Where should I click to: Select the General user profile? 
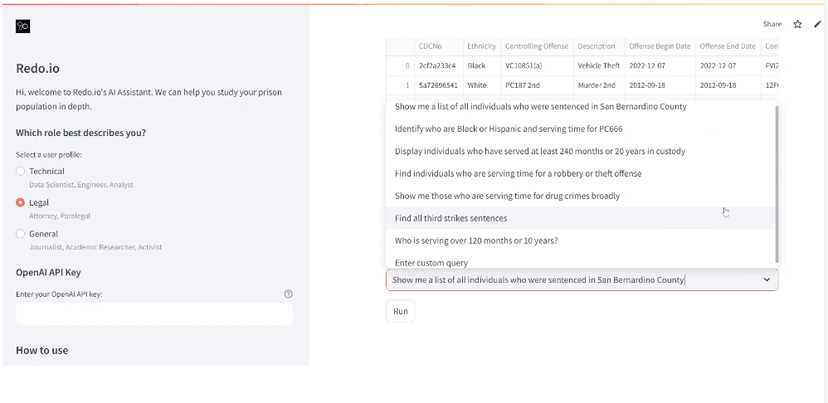pyautogui.click(x=21, y=234)
